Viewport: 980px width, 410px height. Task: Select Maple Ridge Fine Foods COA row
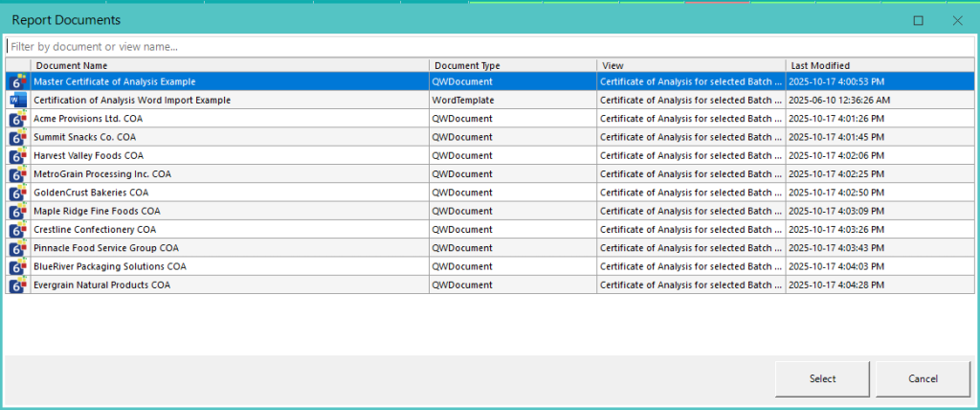[x=97, y=211]
